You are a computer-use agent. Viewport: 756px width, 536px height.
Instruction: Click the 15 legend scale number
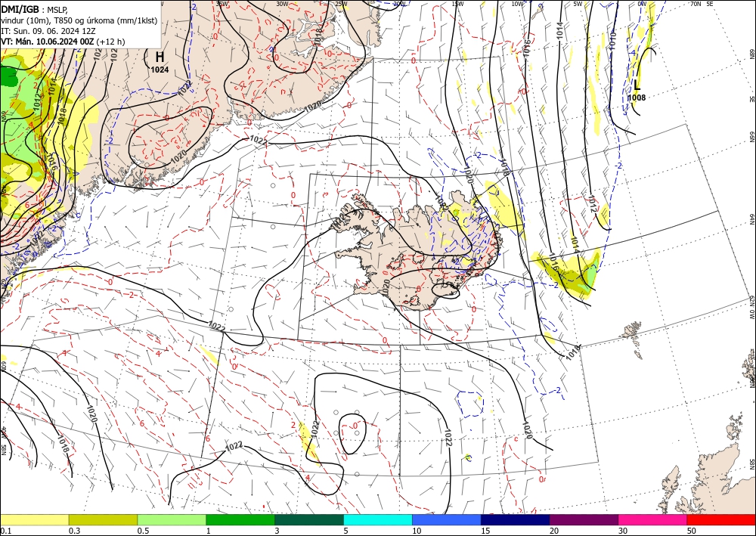485,531
